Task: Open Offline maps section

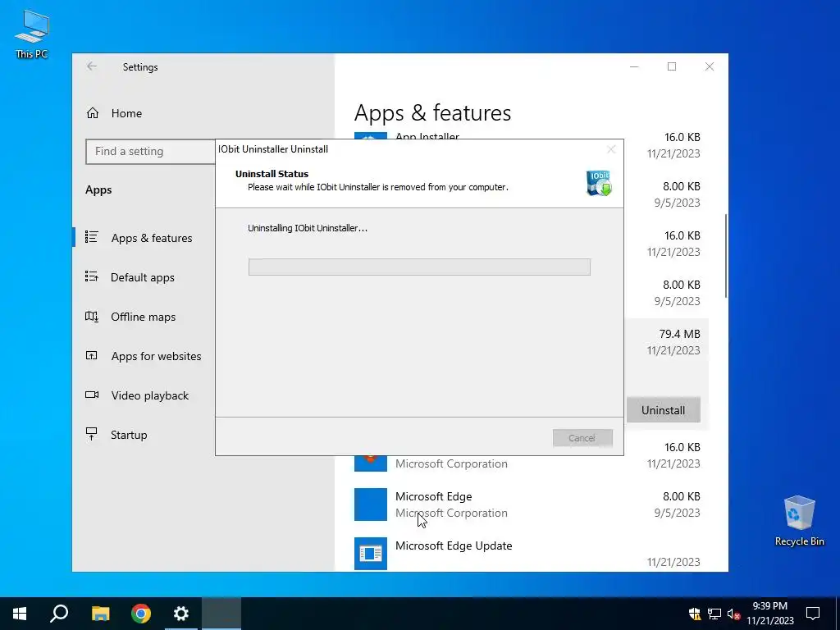Action: [143, 317]
